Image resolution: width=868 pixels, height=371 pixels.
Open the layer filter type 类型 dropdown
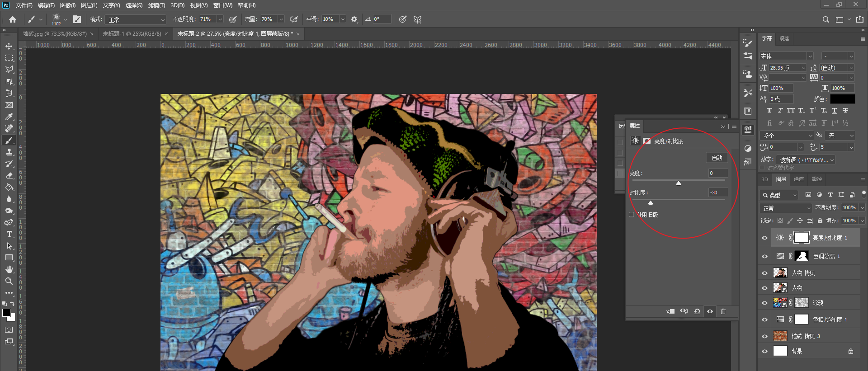(779, 195)
